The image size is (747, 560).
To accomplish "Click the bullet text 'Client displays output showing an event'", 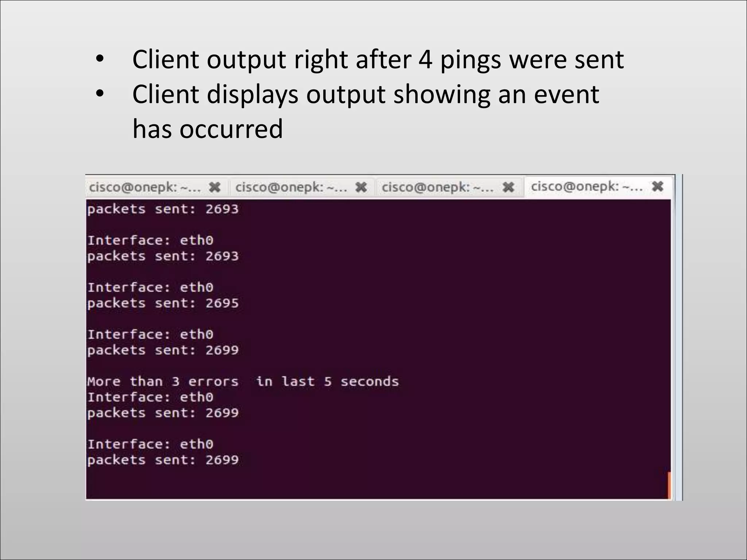I will (365, 94).
